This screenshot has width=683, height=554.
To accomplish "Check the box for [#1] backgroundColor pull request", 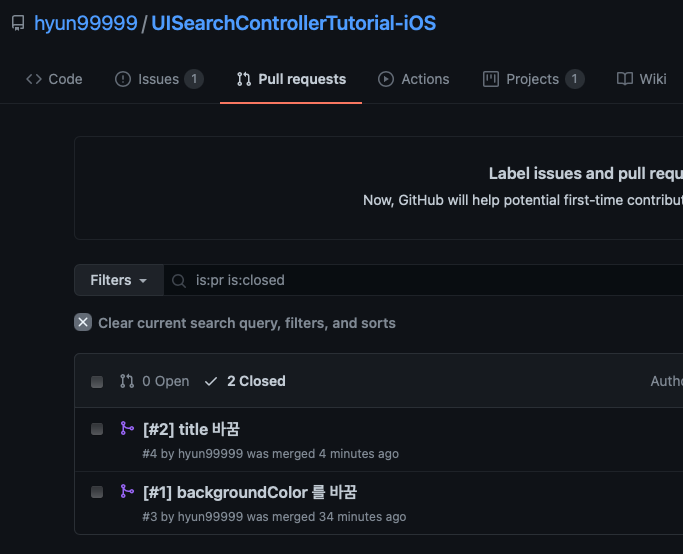I will click(x=97, y=492).
